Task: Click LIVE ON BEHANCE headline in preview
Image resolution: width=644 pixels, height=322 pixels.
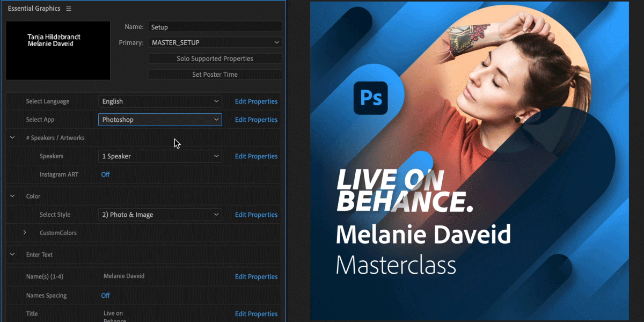Action: [405, 190]
